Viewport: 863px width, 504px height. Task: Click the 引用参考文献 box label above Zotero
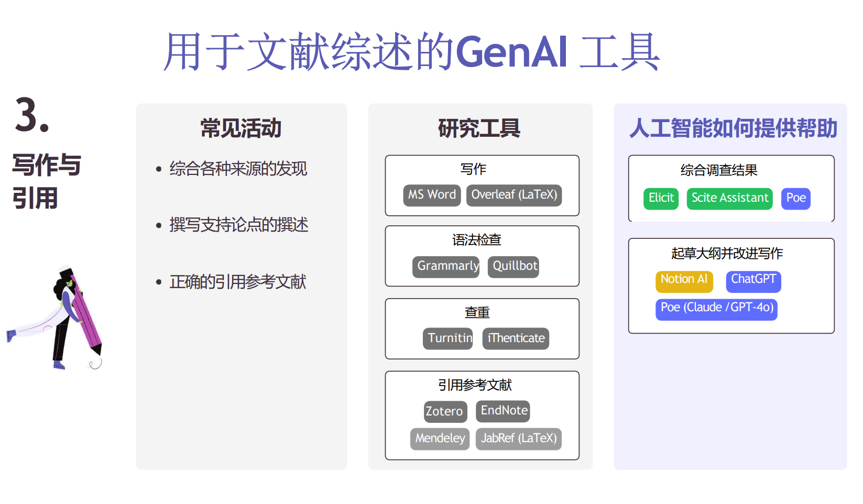[475, 385]
